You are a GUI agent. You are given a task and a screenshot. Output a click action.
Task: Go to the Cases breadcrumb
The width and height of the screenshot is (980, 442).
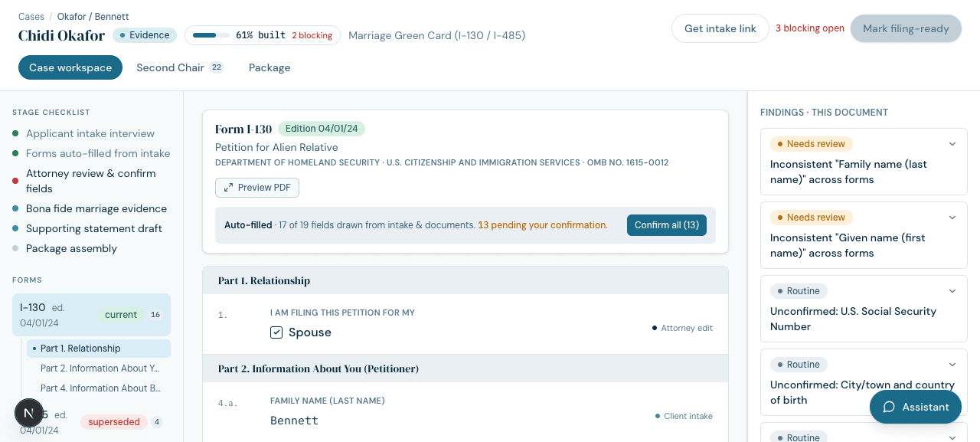tap(31, 16)
